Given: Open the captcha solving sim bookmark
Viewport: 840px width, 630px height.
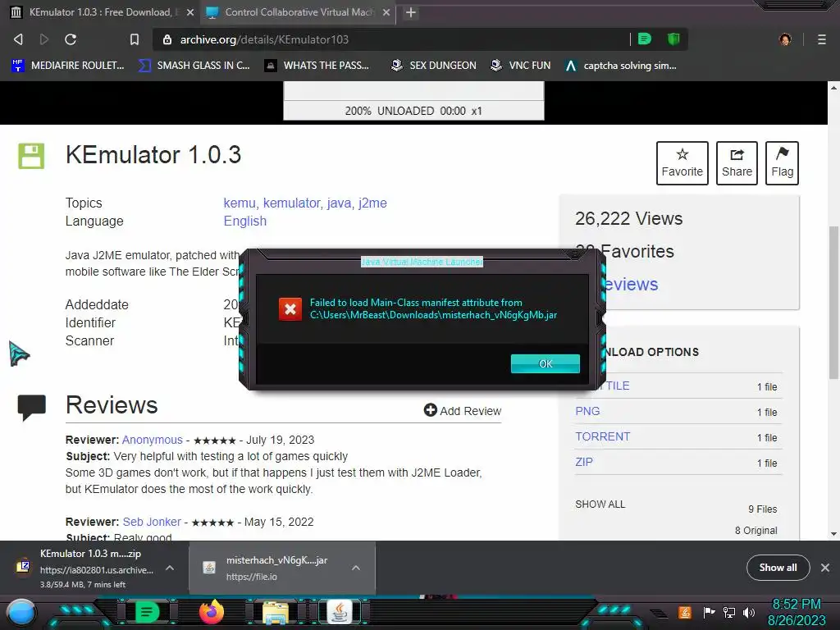Looking at the screenshot, I should click(x=621, y=66).
